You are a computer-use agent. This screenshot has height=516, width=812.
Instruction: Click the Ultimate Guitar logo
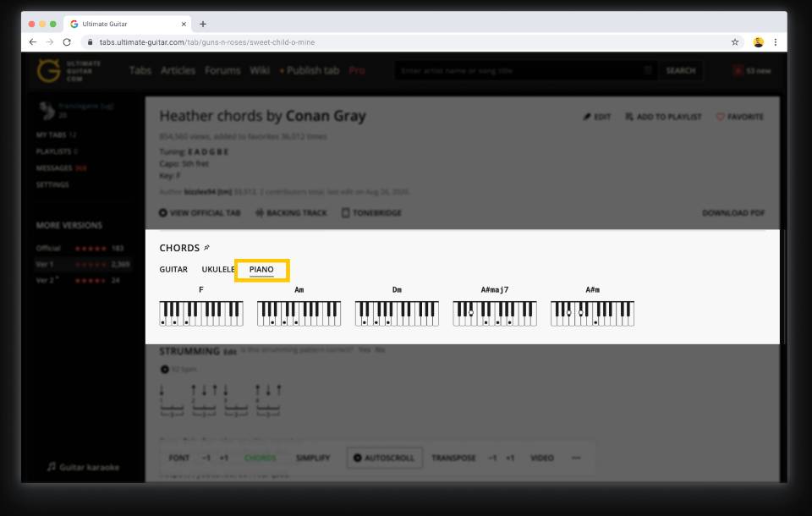(x=69, y=70)
